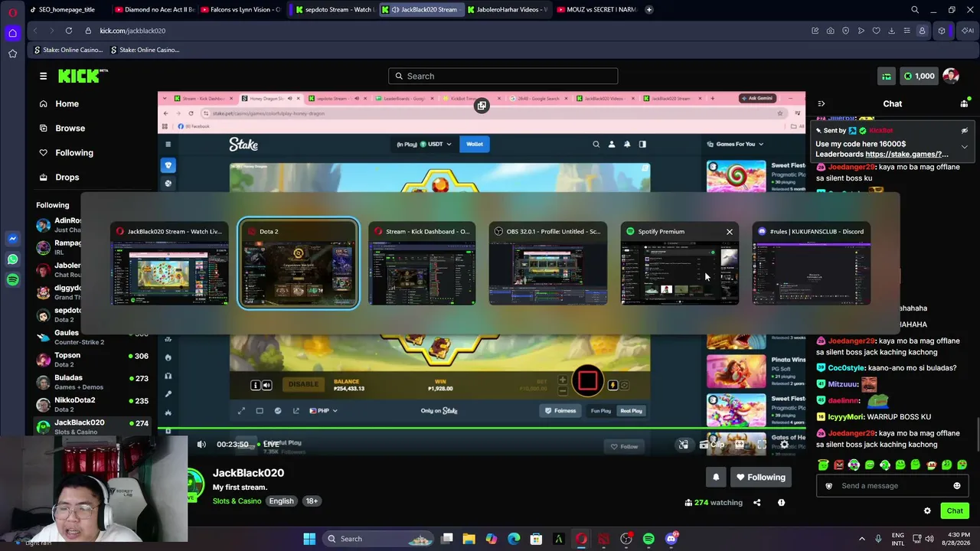Reload the kick.com page
This screenshot has height=551, width=980.
coord(69,31)
